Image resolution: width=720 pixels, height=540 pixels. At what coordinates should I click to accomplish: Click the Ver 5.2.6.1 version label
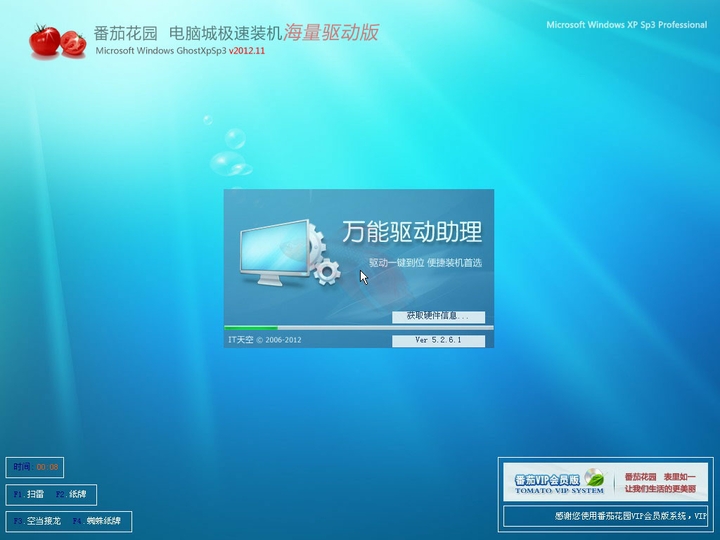point(438,340)
